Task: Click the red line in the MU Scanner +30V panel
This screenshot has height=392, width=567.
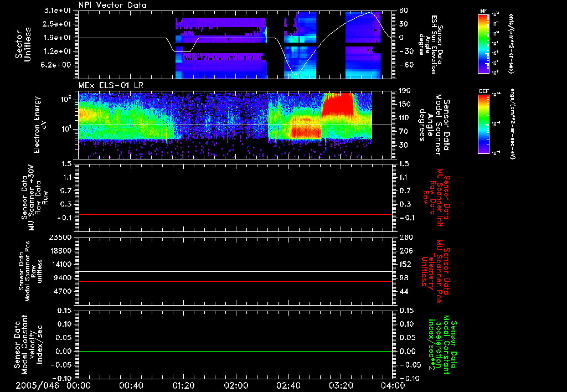Action: [x=235, y=215]
